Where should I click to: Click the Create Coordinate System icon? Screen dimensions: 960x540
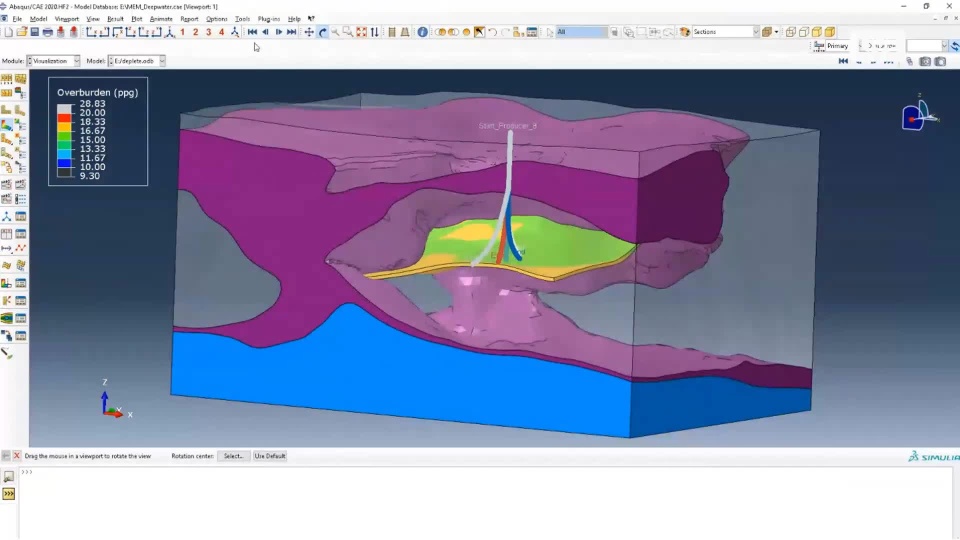pos(7,217)
